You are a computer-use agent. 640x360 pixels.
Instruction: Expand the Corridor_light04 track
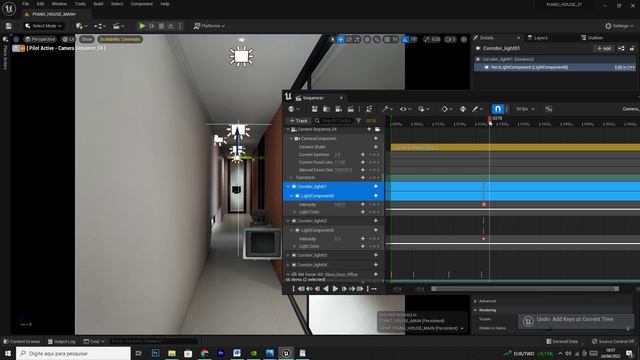288,265
